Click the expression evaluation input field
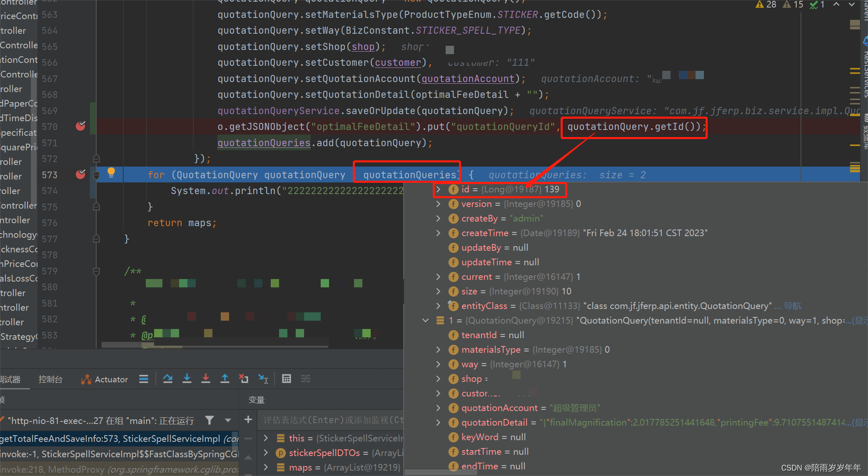Image resolution: width=868 pixels, height=476 pixels. click(331, 420)
